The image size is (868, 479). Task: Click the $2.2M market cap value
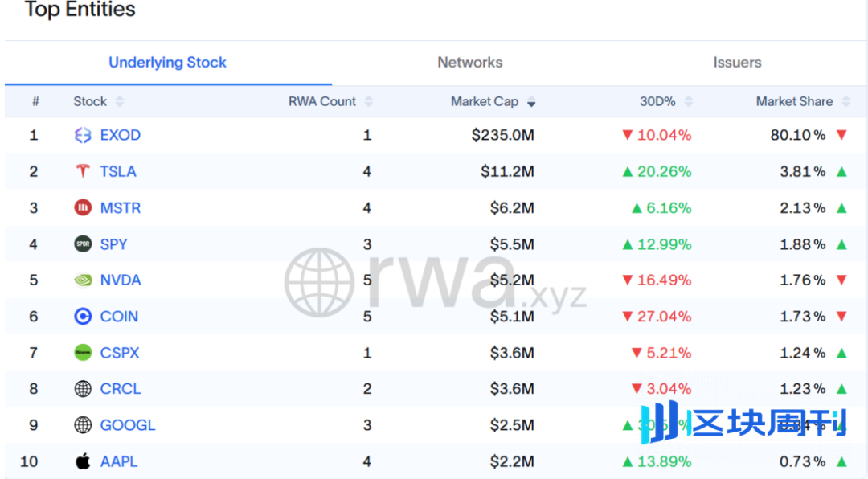(x=512, y=461)
